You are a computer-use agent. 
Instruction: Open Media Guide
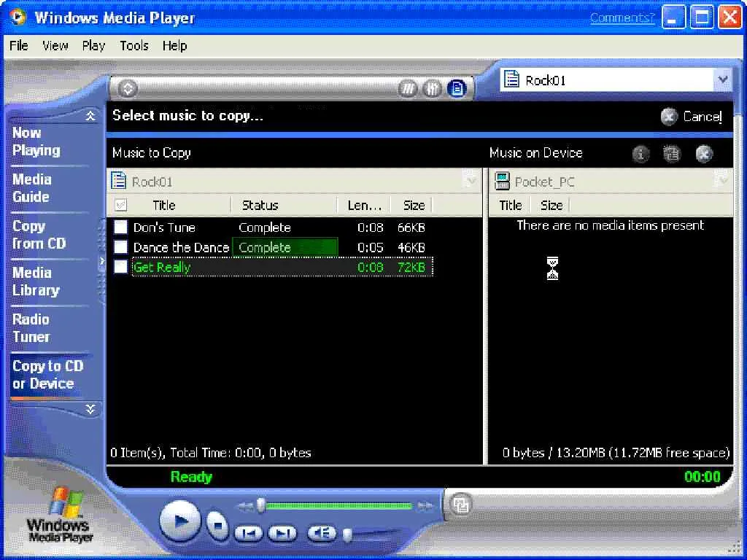click(x=31, y=188)
